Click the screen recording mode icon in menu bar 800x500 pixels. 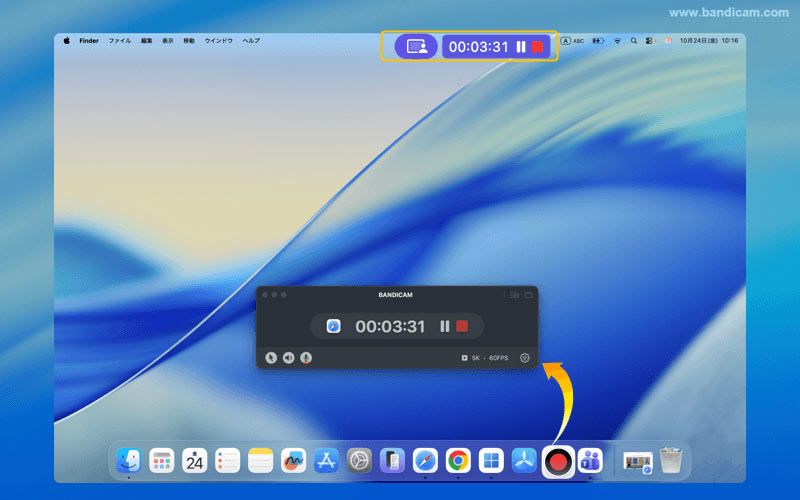pos(416,47)
